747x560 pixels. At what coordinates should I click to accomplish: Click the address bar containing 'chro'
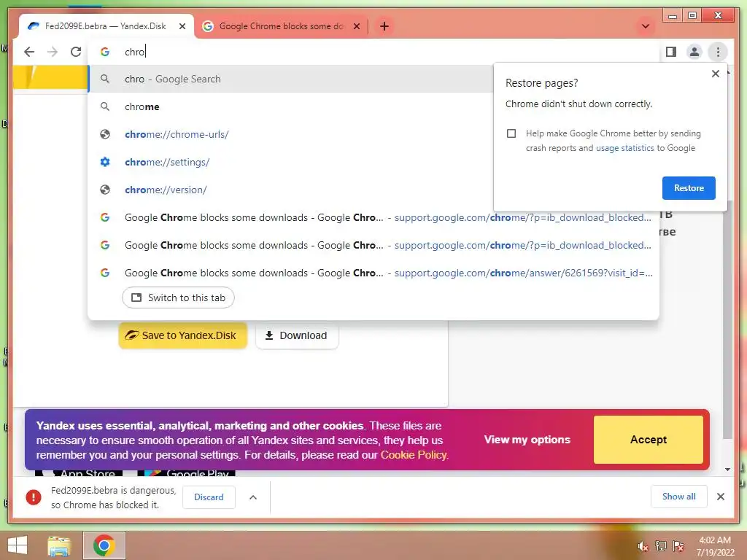point(373,52)
